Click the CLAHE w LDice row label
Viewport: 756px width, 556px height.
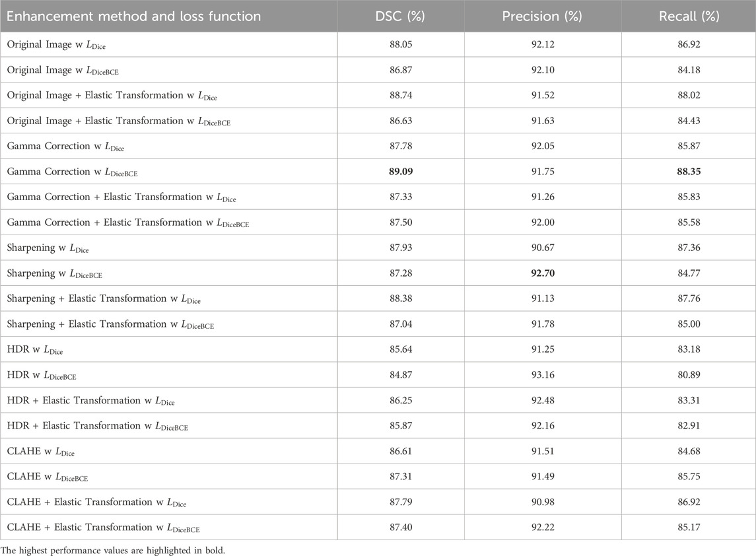pyautogui.click(x=40, y=452)
